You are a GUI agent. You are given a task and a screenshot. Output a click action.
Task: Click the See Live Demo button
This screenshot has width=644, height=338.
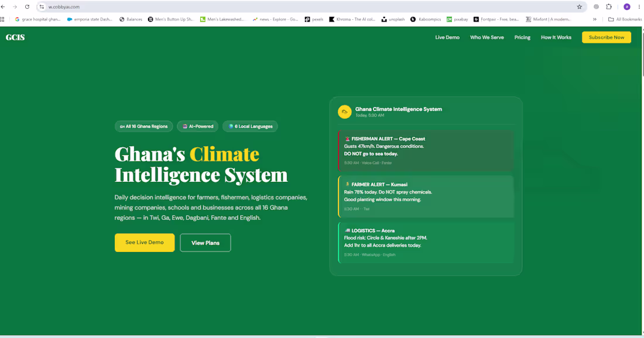click(x=145, y=243)
